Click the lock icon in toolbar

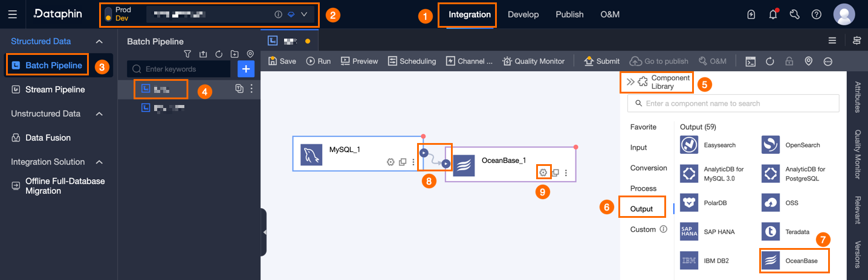[789, 61]
